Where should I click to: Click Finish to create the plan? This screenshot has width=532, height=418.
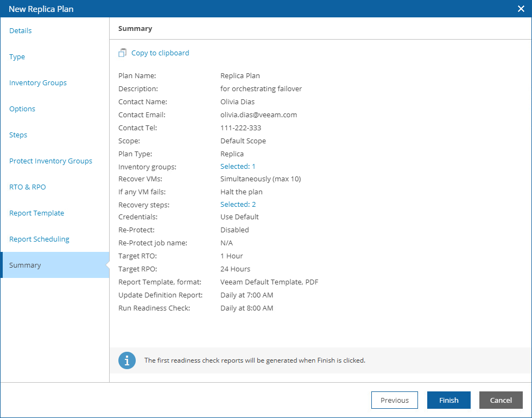(x=449, y=400)
